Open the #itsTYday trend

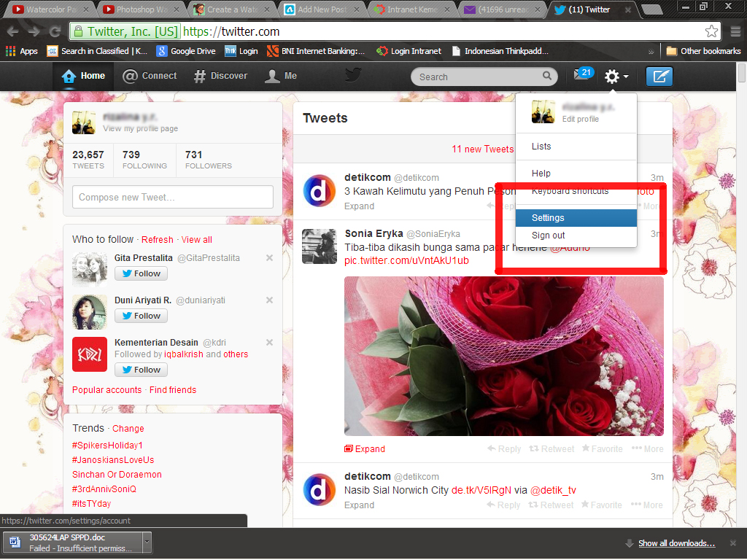click(x=91, y=504)
